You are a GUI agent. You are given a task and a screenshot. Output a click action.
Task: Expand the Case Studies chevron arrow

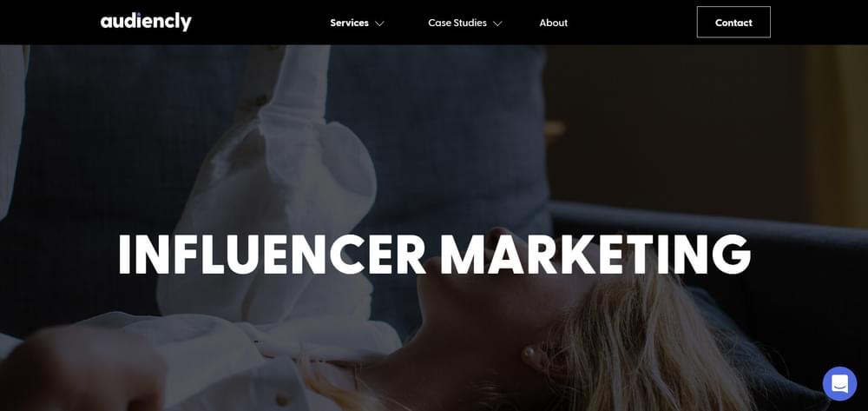point(497,23)
